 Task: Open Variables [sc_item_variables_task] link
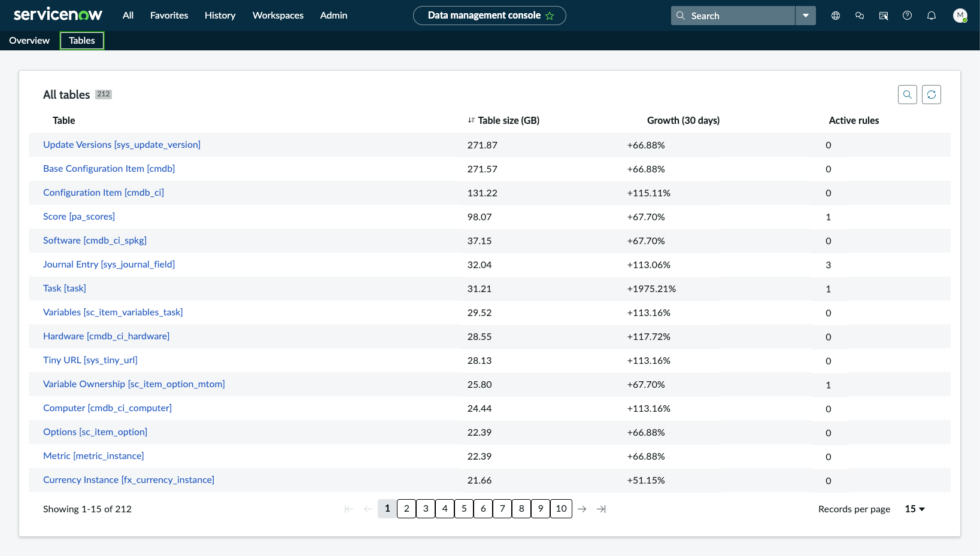[x=113, y=312]
